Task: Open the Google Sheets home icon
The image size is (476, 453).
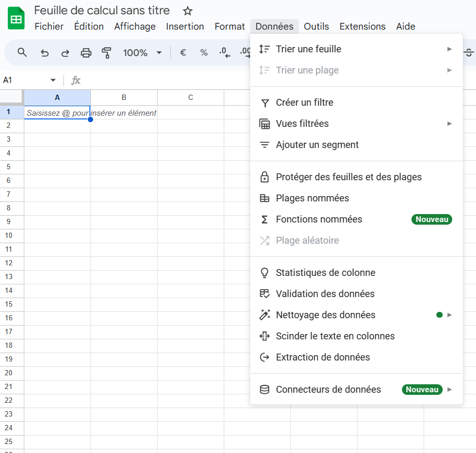Action: tap(16, 18)
